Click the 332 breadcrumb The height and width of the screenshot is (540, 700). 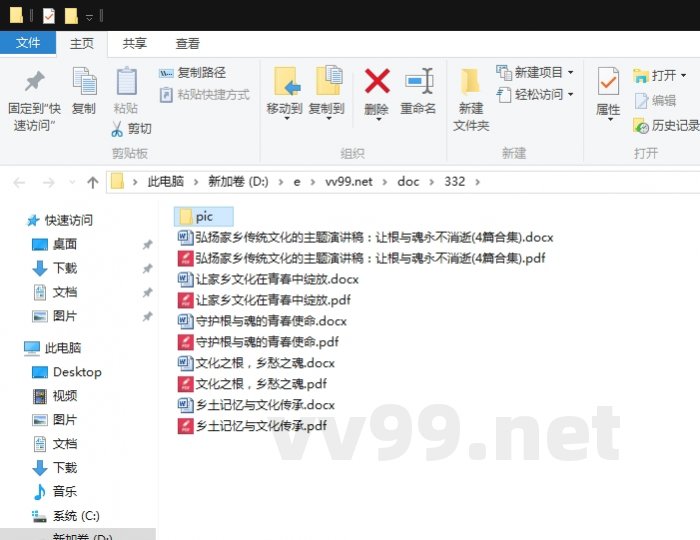point(454,182)
